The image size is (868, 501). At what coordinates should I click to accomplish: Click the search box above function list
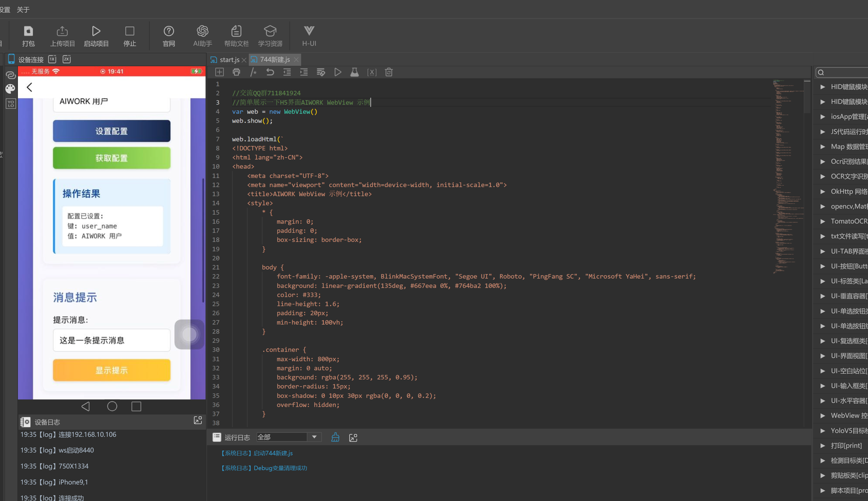coord(842,72)
